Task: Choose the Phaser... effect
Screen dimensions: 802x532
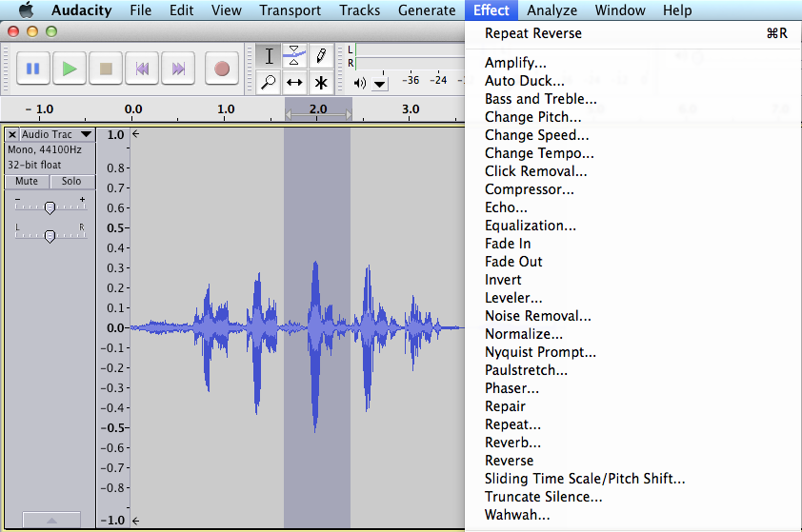Action: pos(633,388)
